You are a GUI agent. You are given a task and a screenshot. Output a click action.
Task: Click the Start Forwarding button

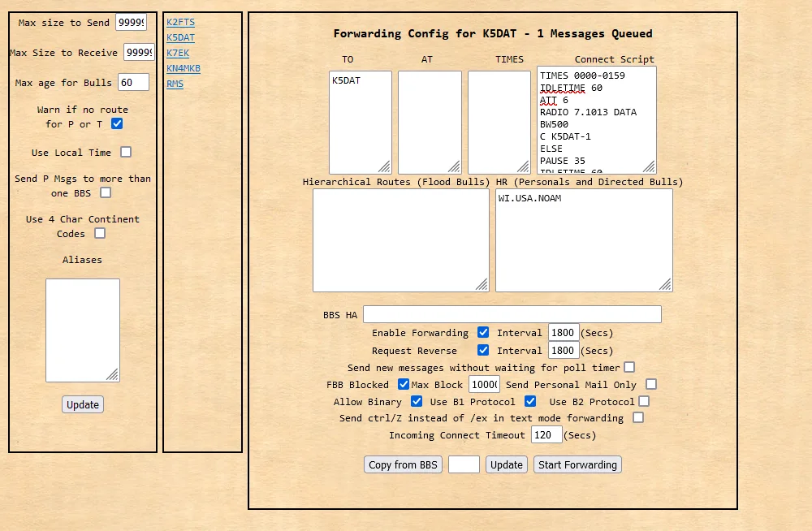point(577,464)
